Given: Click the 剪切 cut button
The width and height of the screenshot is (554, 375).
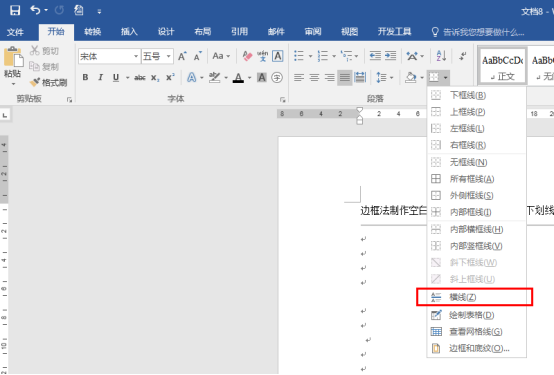Looking at the screenshot, I should pyautogui.click(x=45, y=51).
